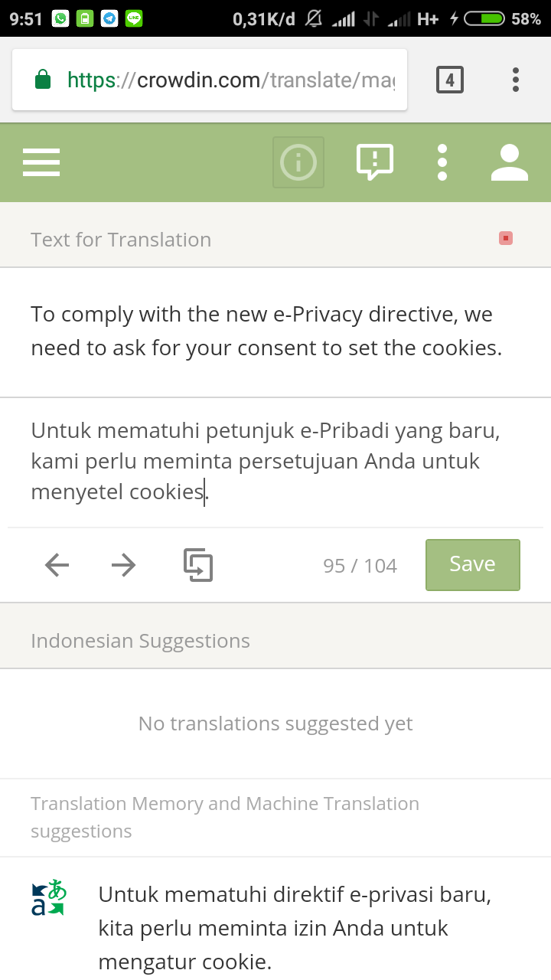This screenshot has width=551, height=980.
Task: Copy source text into translation
Action: tap(198, 566)
